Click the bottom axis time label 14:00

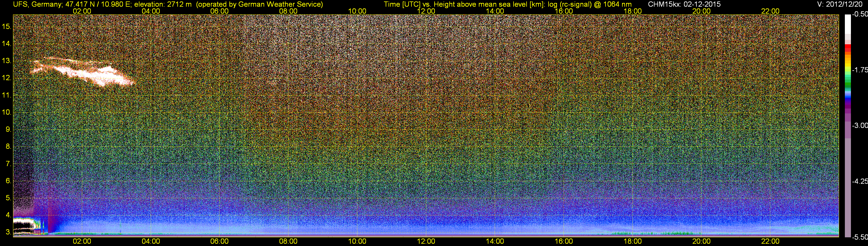coord(495,241)
